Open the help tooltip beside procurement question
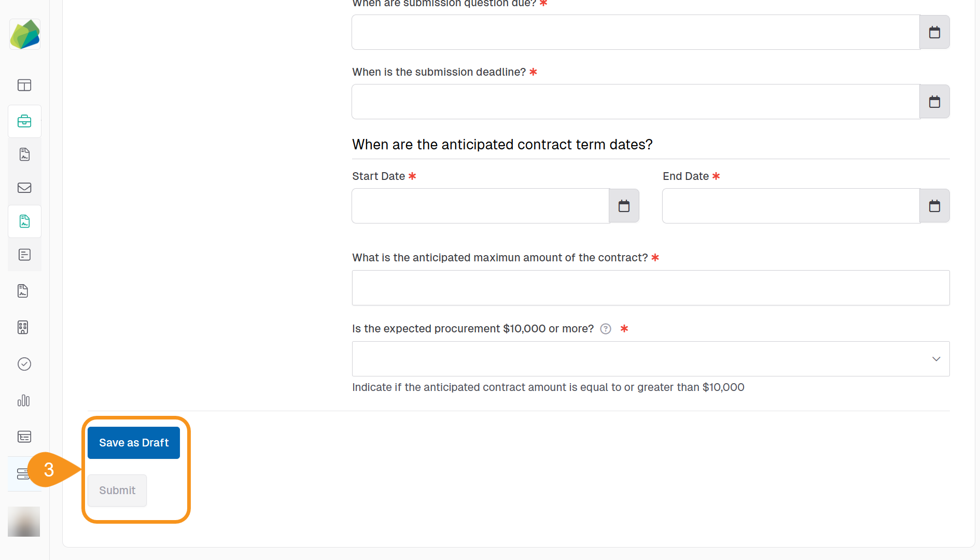 point(605,328)
